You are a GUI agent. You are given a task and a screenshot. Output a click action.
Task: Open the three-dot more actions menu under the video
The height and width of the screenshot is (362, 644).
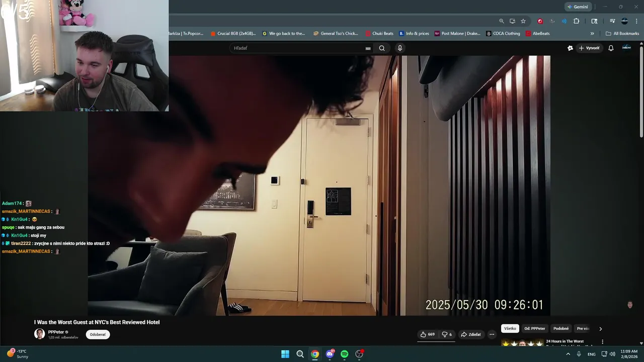tap(492, 334)
